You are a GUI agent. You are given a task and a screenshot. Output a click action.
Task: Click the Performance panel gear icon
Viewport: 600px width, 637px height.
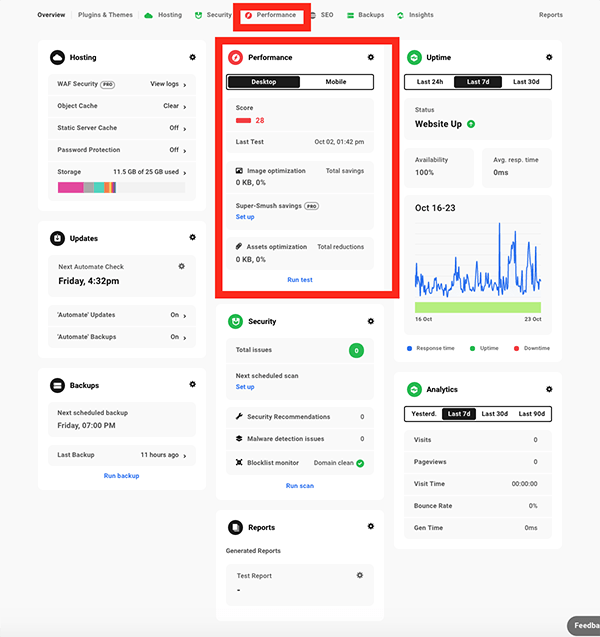pos(371,58)
